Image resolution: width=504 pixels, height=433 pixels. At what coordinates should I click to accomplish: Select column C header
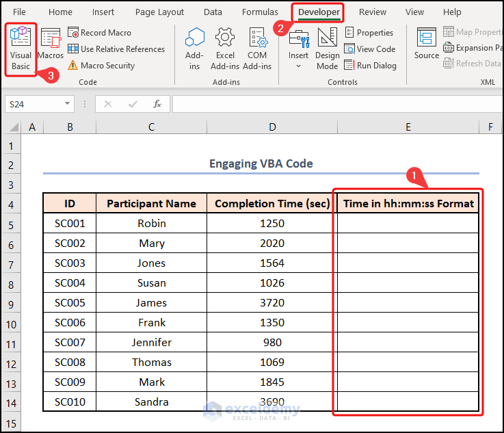(x=151, y=127)
